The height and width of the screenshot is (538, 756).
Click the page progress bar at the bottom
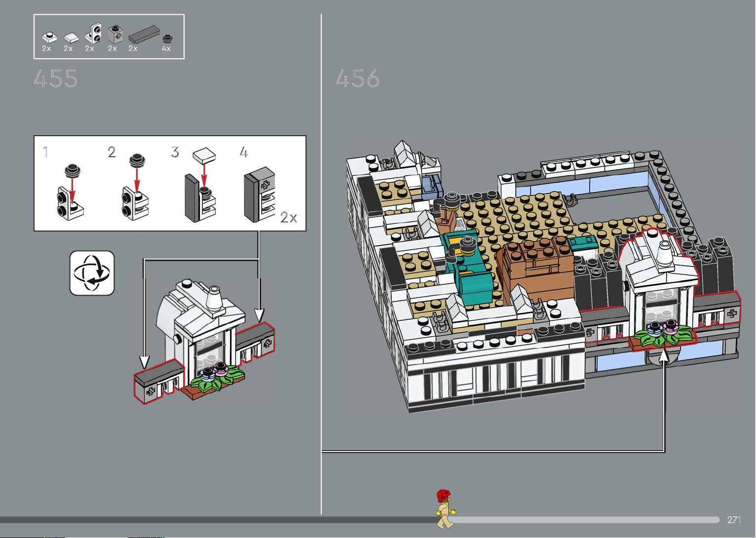(x=360, y=520)
